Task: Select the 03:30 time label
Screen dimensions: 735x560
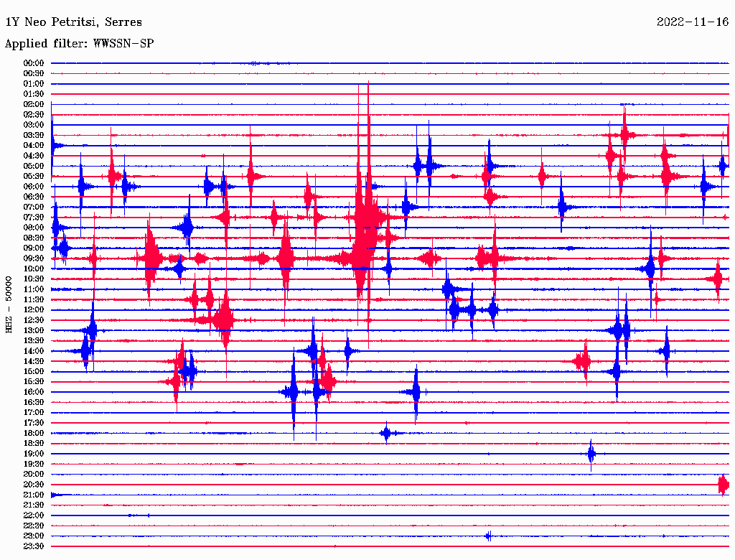Action: click(33, 135)
